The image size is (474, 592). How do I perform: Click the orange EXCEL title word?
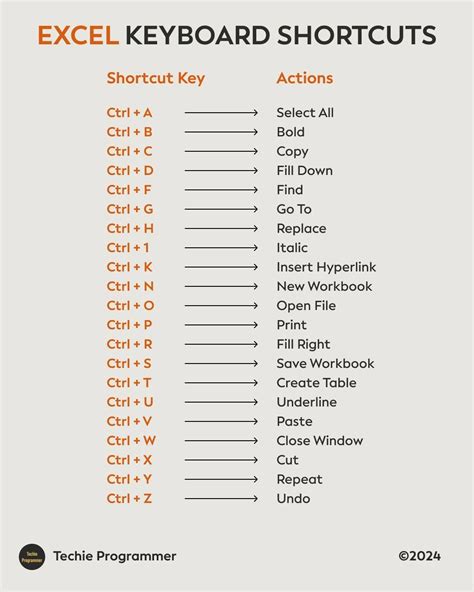[x=78, y=35]
